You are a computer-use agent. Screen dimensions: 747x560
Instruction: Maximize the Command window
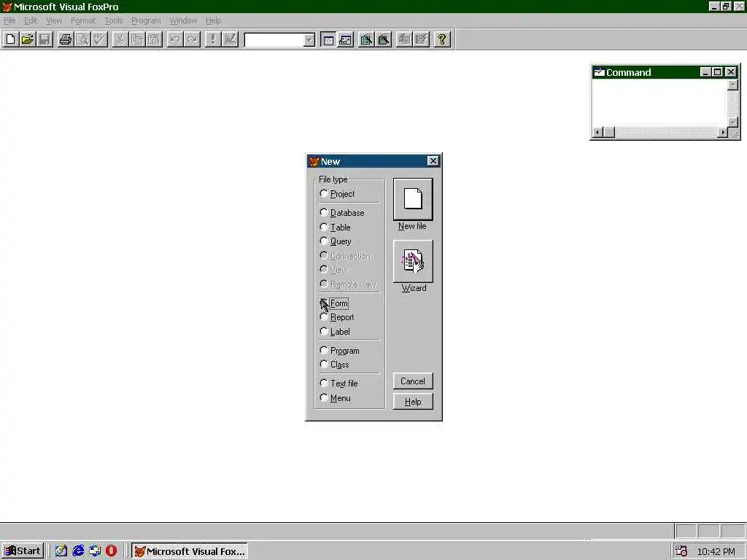pyautogui.click(x=718, y=72)
